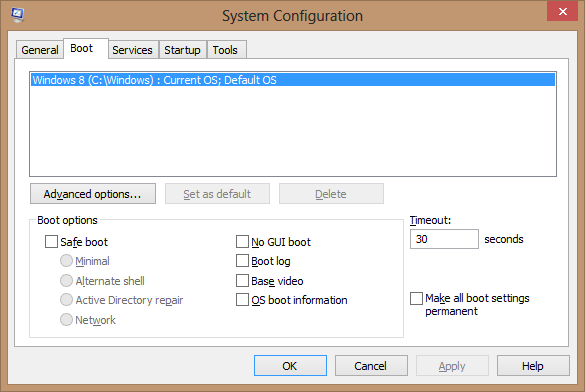585x392 pixels.
Task: Select the Tools tab
Action: point(225,50)
